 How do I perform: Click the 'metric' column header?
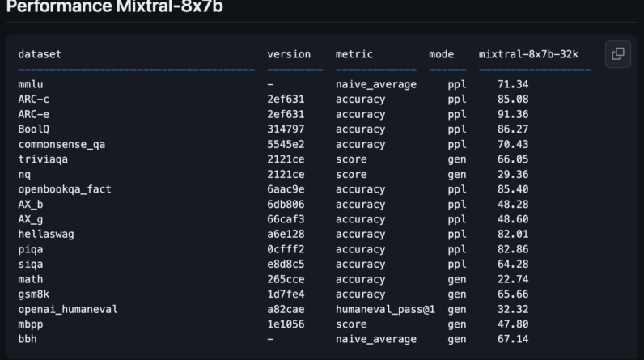[x=354, y=54]
